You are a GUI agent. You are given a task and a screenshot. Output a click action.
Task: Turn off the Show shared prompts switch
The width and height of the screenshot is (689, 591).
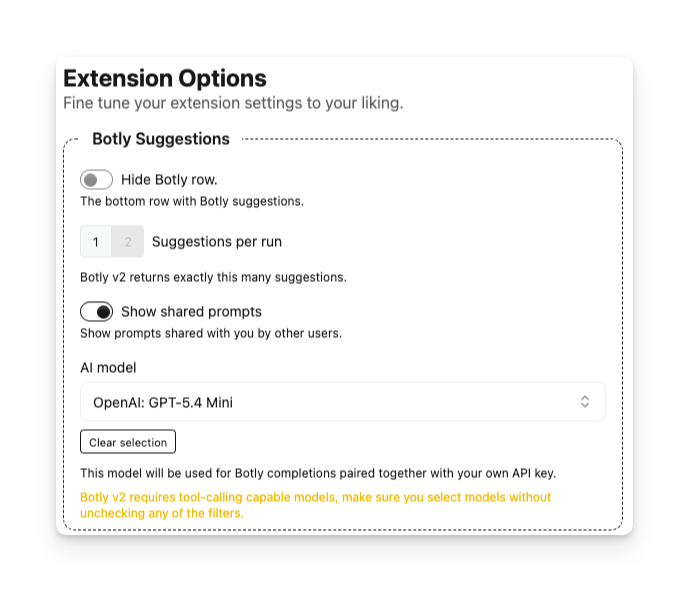pos(96,311)
